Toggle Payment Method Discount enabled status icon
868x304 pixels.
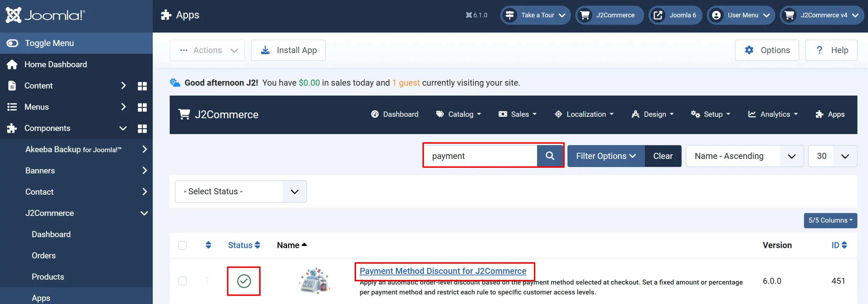244,281
